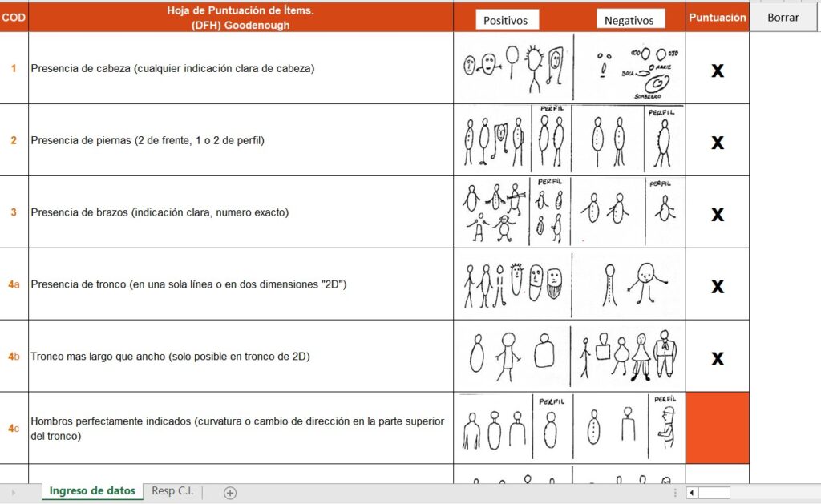
Task: Toggle the X score for Presencia de cabeza
Action: 718,71
